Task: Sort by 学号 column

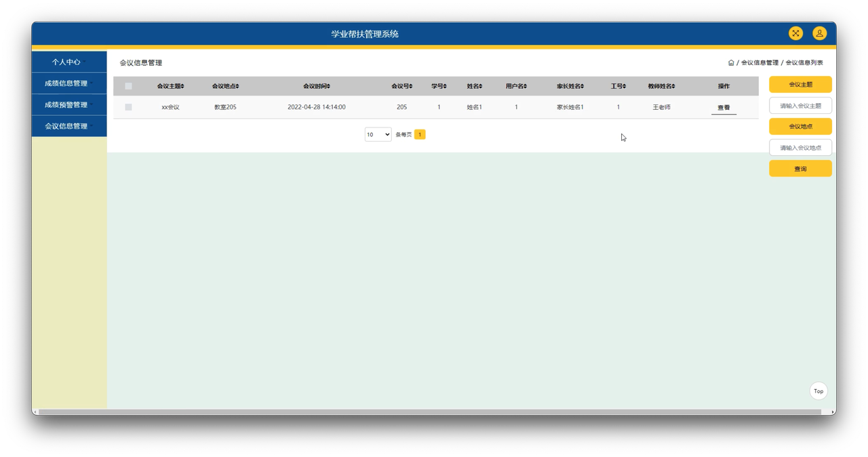Action: tap(439, 86)
